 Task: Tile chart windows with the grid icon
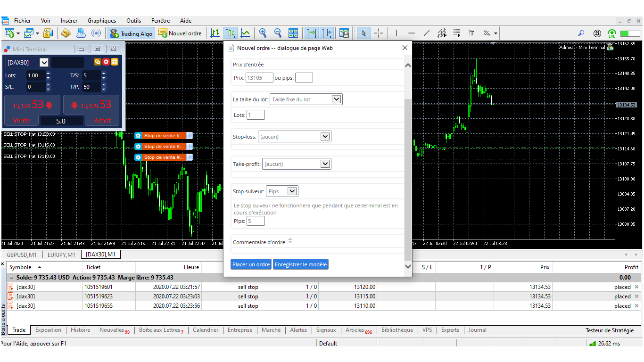coord(293,33)
